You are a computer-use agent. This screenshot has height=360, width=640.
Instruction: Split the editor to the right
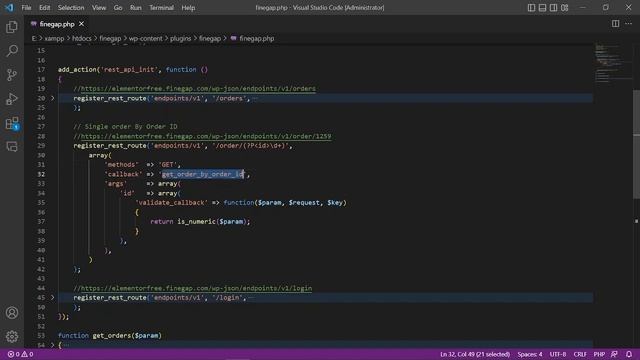click(x=615, y=24)
